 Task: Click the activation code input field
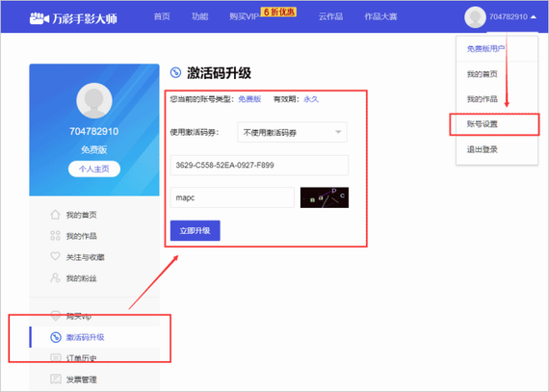pyautogui.click(x=259, y=166)
